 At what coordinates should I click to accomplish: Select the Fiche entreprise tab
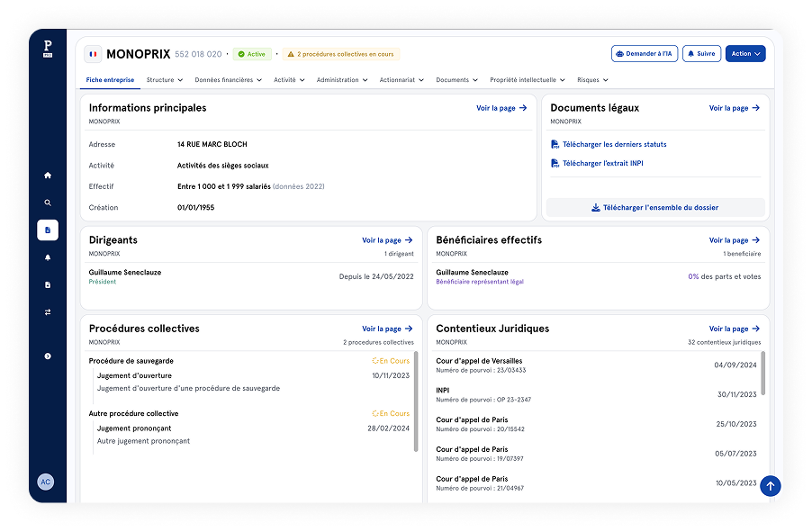[x=111, y=80]
